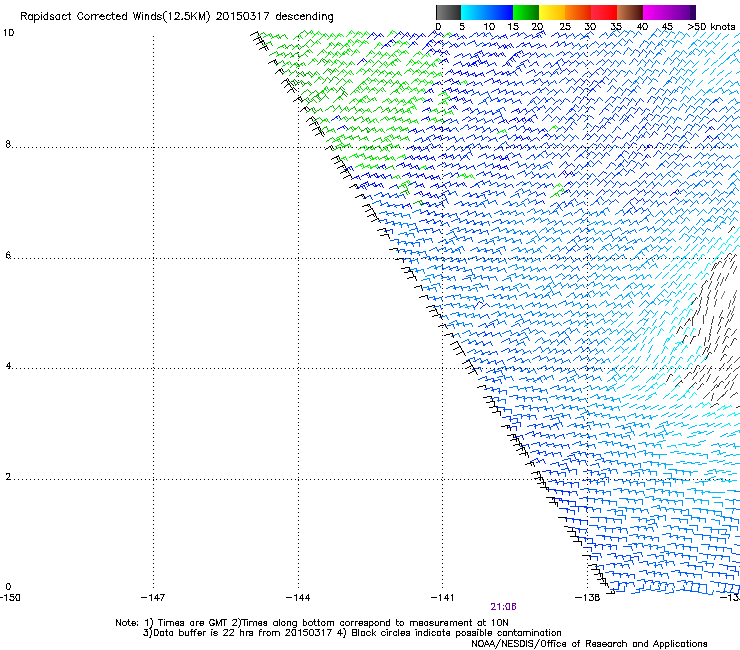Click the blue 10-15 knots color swatch
The image size is (740, 650).
(x=500, y=12)
